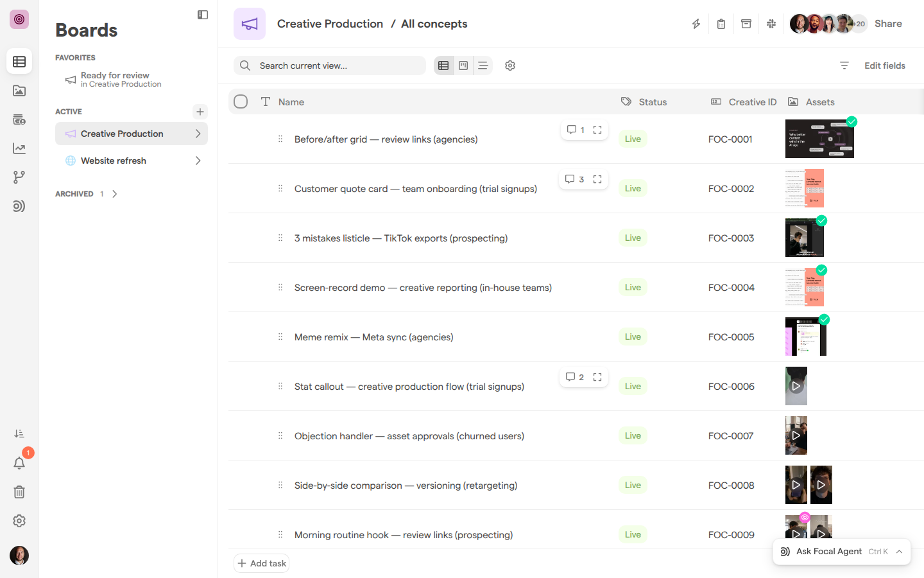
Task: Open the Focal Agent sidebar icon
Action: [x=19, y=206]
